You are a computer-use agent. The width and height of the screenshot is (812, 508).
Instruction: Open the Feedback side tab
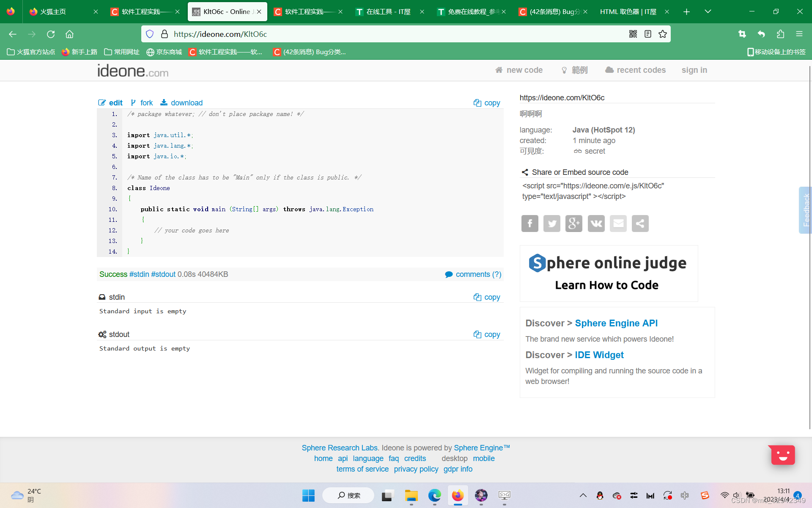[805, 210]
